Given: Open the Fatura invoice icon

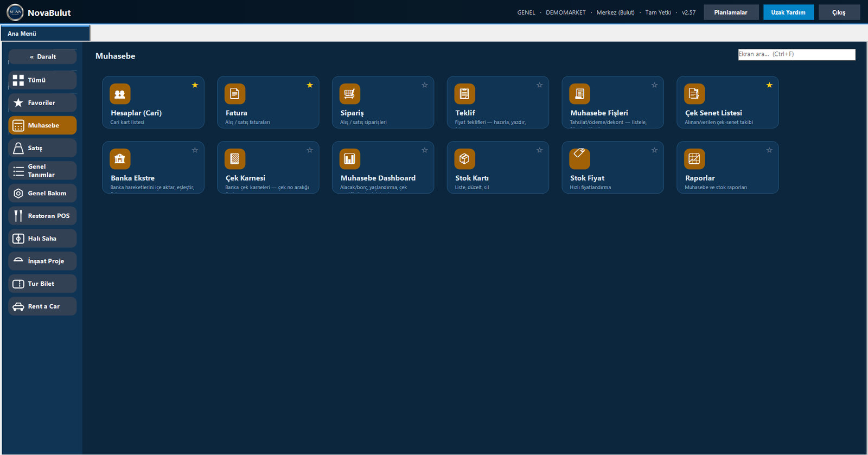Looking at the screenshot, I should [235, 94].
